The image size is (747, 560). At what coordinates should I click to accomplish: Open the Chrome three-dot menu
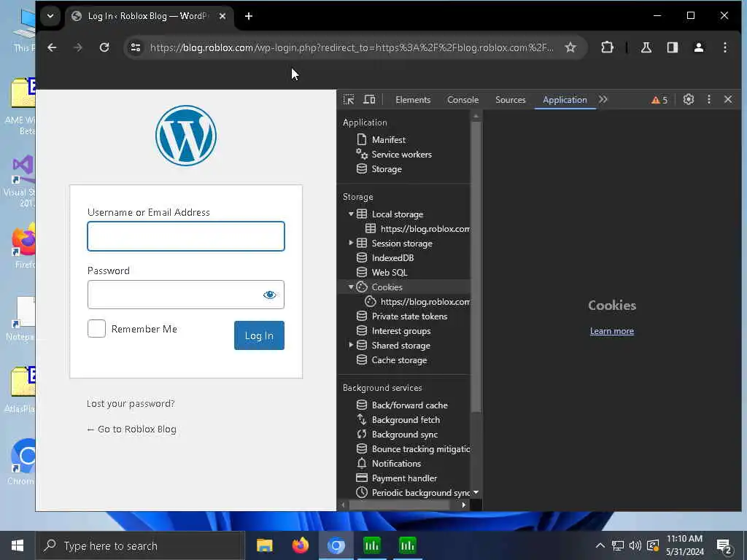725,47
